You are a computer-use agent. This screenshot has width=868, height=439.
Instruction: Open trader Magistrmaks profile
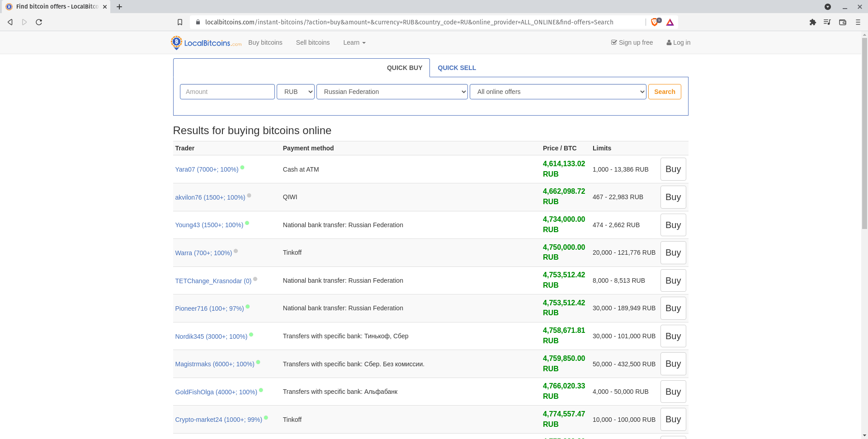[x=215, y=364]
